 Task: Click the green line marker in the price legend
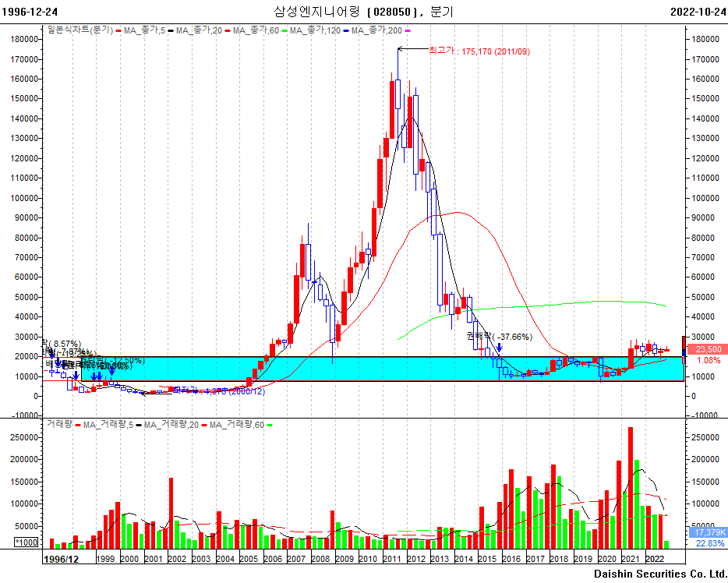[x=285, y=31]
